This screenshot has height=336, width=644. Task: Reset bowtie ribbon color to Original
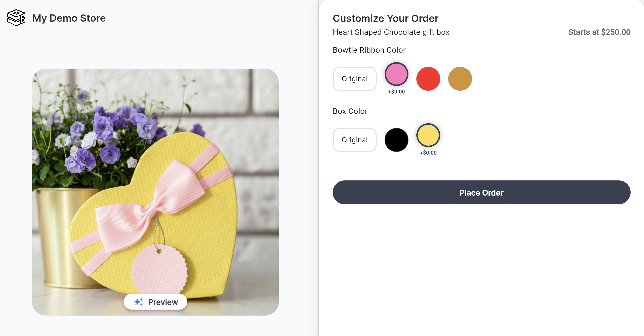354,79
